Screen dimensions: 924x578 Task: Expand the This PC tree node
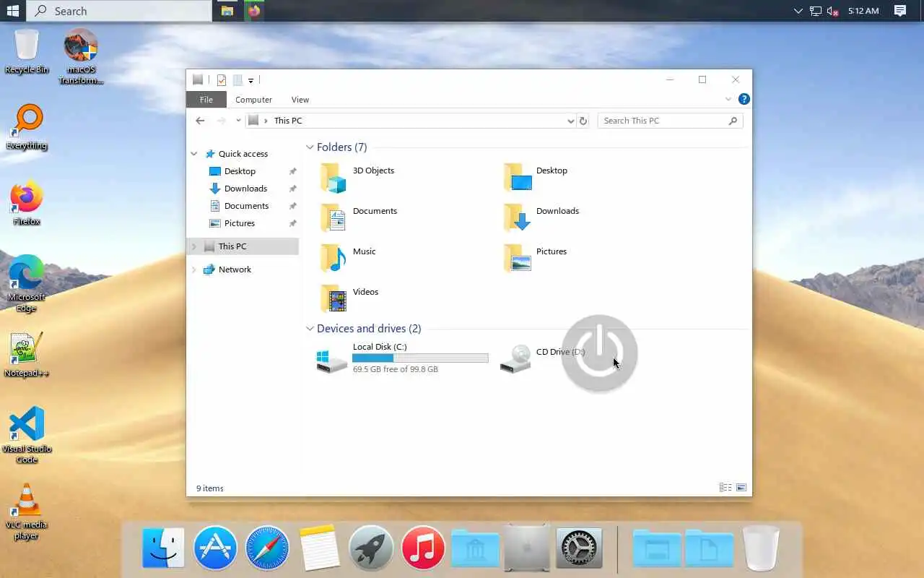pos(194,246)
